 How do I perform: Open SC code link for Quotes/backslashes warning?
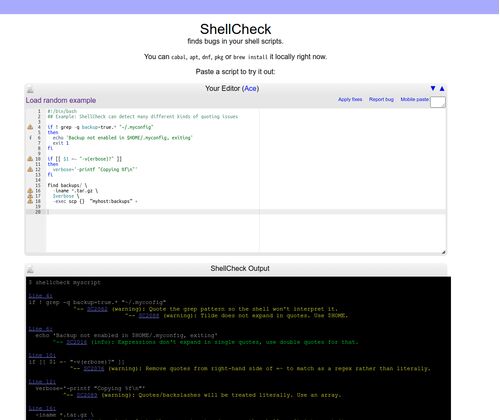click(87, 395)
